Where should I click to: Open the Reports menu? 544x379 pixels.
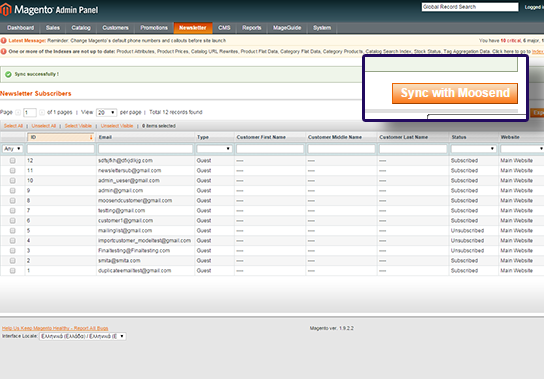pyautogui.click(x=252, y=28)
